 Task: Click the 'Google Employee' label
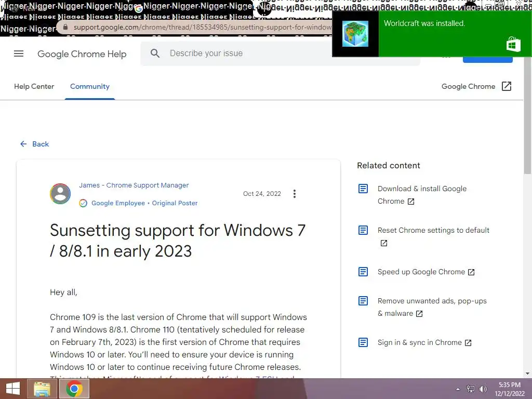click(118, 203)
